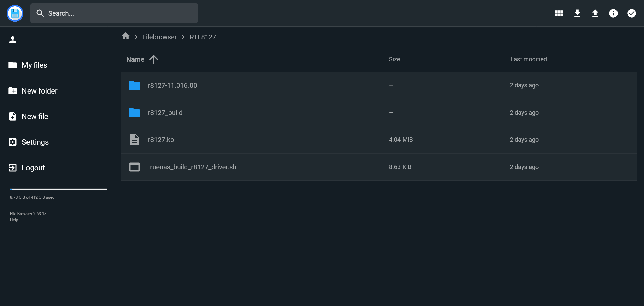Click '2 days ago' in truenas_build_r8127_driver.sh row
644x306 pixels.
click(x=524, y=167)
